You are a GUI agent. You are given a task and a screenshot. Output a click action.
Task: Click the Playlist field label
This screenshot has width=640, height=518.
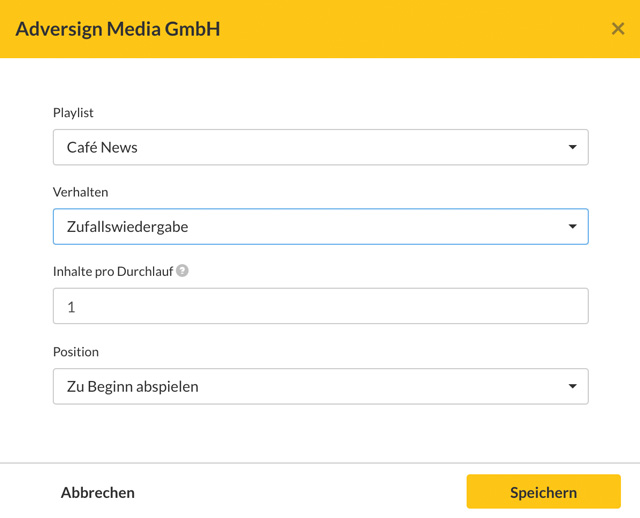point(73,113)
